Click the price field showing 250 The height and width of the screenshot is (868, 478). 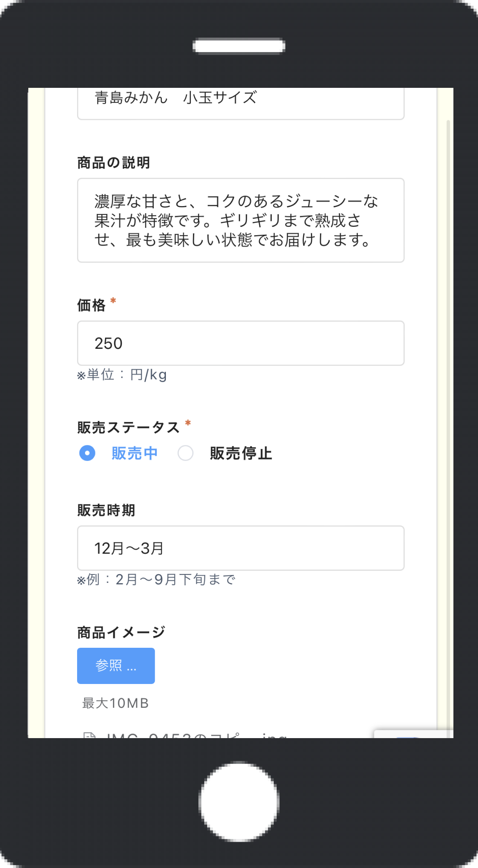[240, 343]
